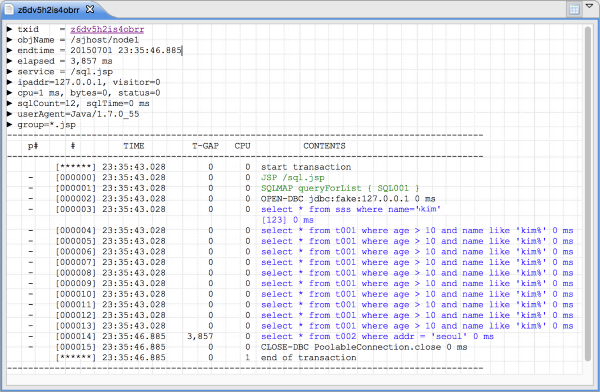Click the 3,857 T-GAP value

pos(200,336)
